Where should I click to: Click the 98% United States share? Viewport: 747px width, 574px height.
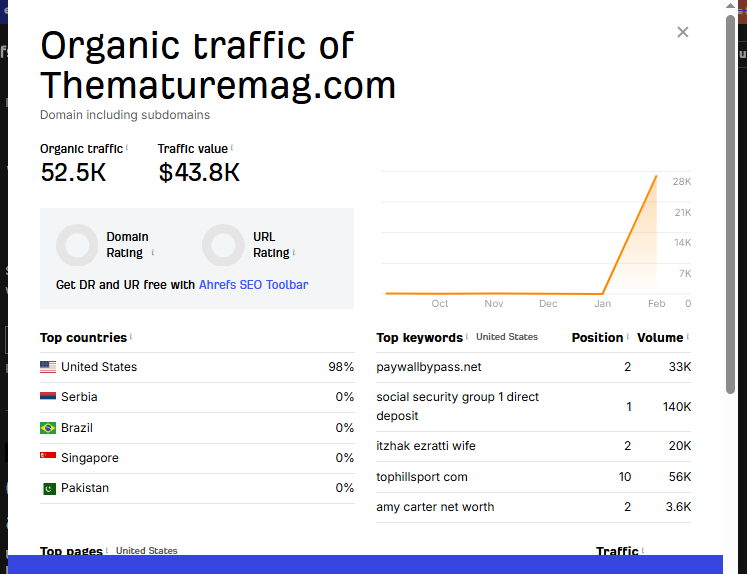tap(341, 367)
